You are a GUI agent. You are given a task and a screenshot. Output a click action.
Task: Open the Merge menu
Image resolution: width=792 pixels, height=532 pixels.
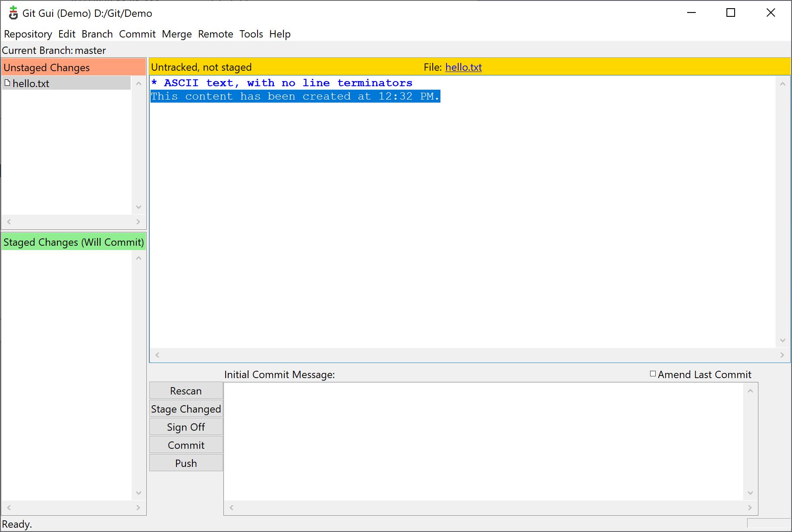click(x=177, y=34)
